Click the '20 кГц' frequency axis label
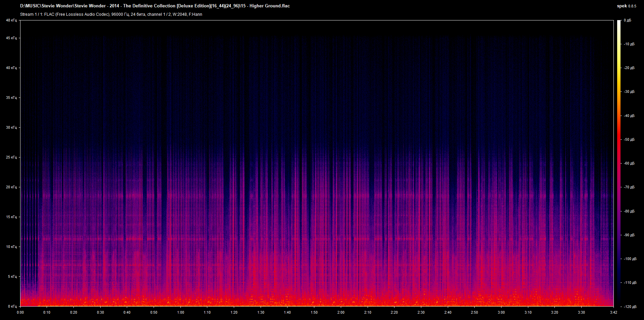The image size is (644, 320). [11, 187]
